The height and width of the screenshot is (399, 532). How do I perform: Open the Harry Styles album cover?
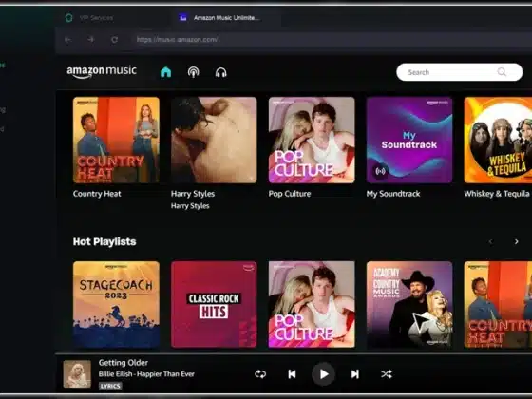tap(214, 141)
